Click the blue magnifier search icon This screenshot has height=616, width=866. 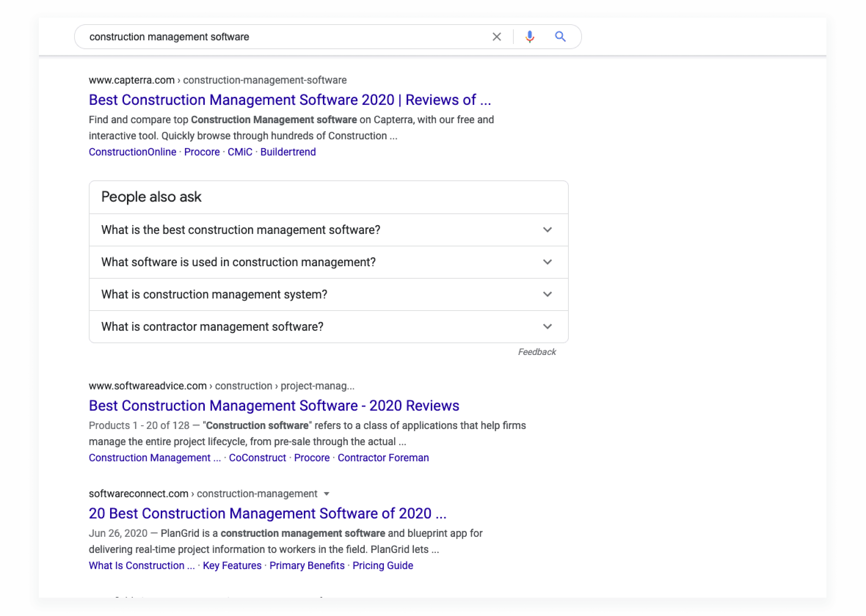point(560,36)
